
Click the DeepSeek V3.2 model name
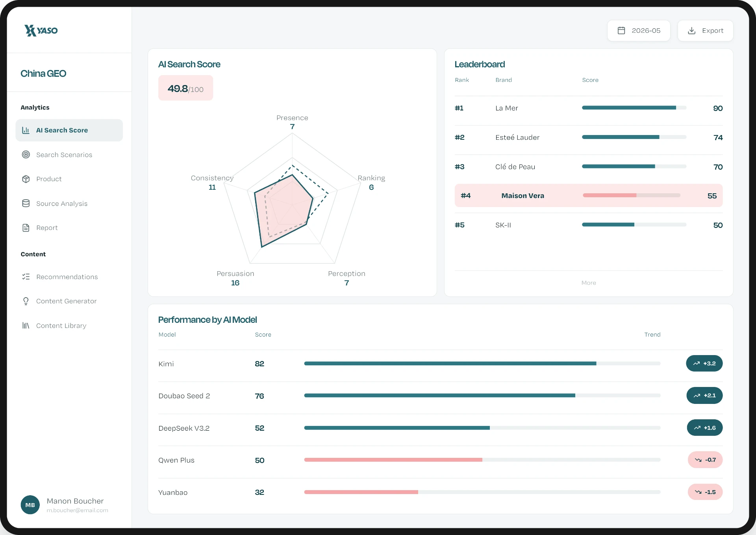[184, 428]
